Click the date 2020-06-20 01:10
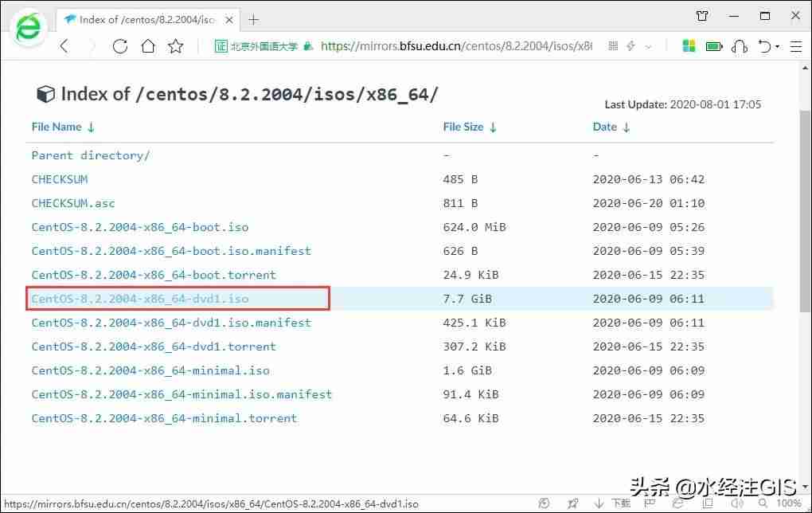Viewport: 812px width, 513px height. (x=648, y=203)
